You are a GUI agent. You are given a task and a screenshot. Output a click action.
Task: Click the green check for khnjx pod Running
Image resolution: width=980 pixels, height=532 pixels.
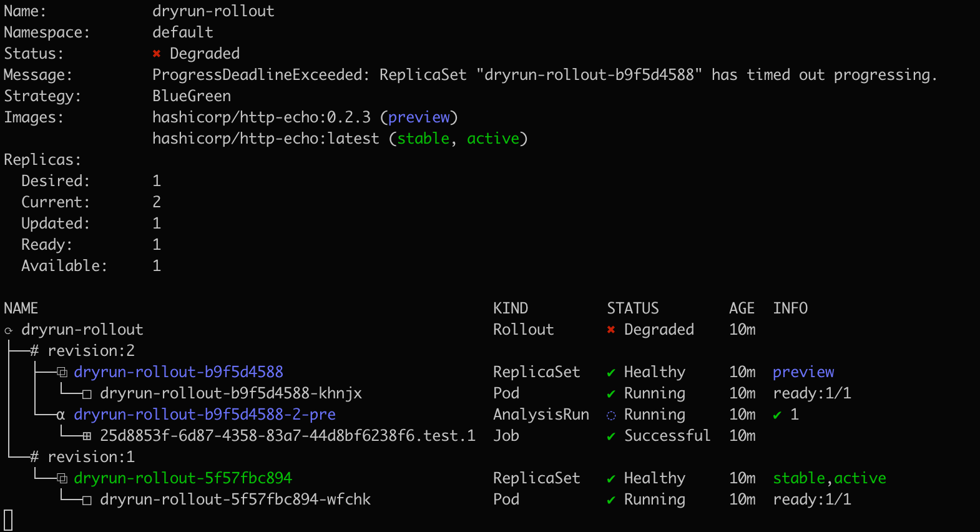(x=611, y=394)
